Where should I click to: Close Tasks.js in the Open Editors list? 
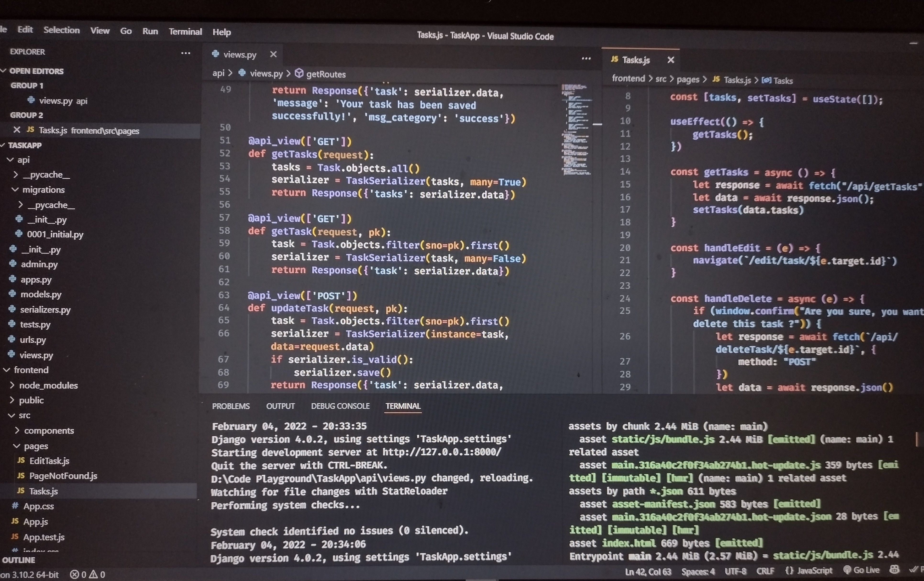pos(17,130)
